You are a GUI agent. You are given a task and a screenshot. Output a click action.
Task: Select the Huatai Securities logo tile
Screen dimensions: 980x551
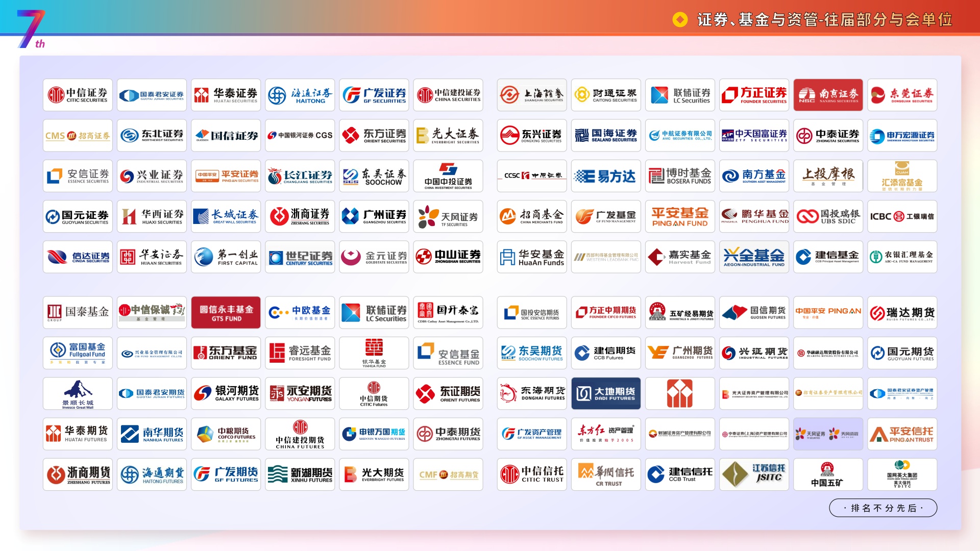click(226, 95)
